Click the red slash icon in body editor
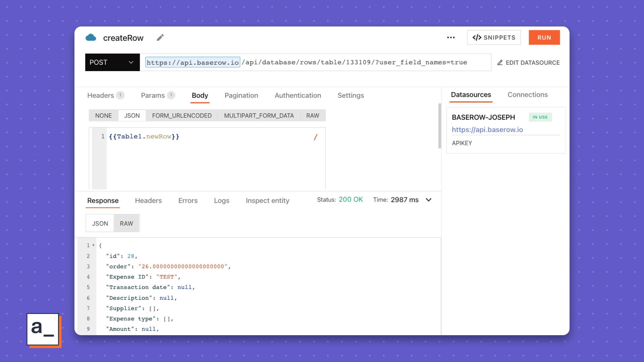Image resolution: width=644 pixels, height=362 pixels. [x=315, y=137]
